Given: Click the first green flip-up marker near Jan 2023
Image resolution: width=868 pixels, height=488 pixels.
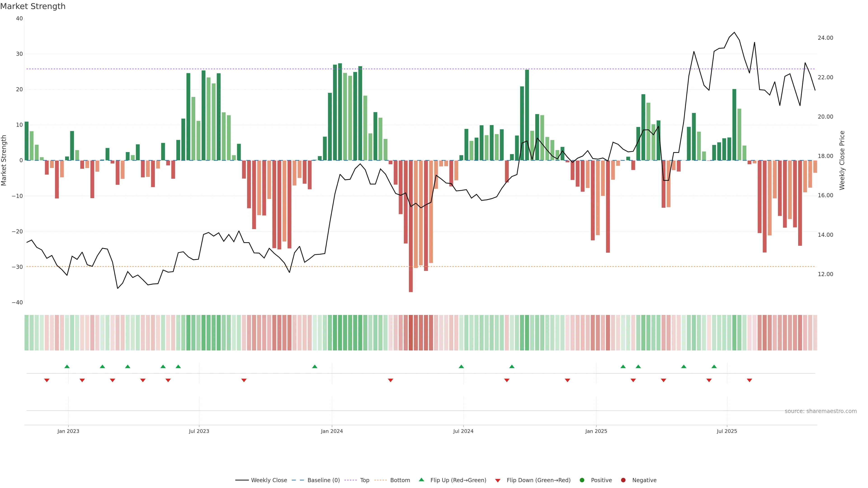Looking at the screenshot, I should [x=67, y=366].
